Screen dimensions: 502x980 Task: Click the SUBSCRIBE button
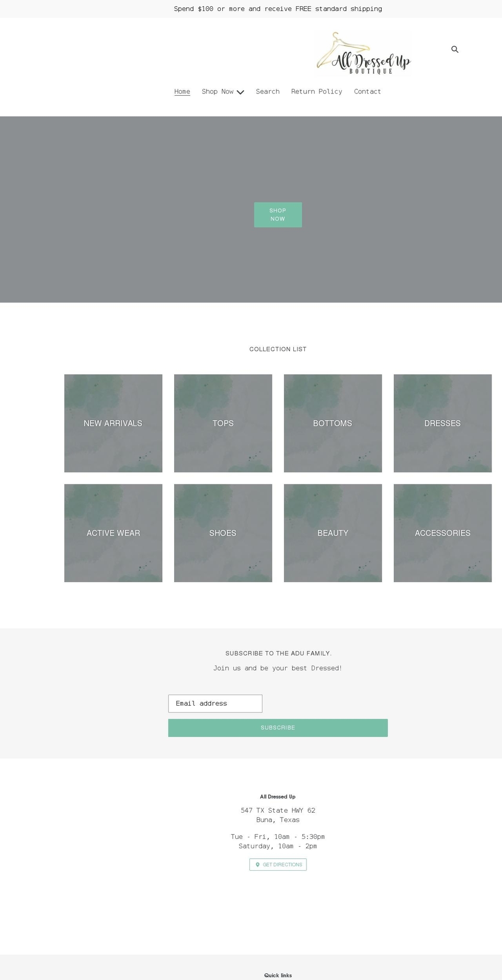click(x=278, y=728)
